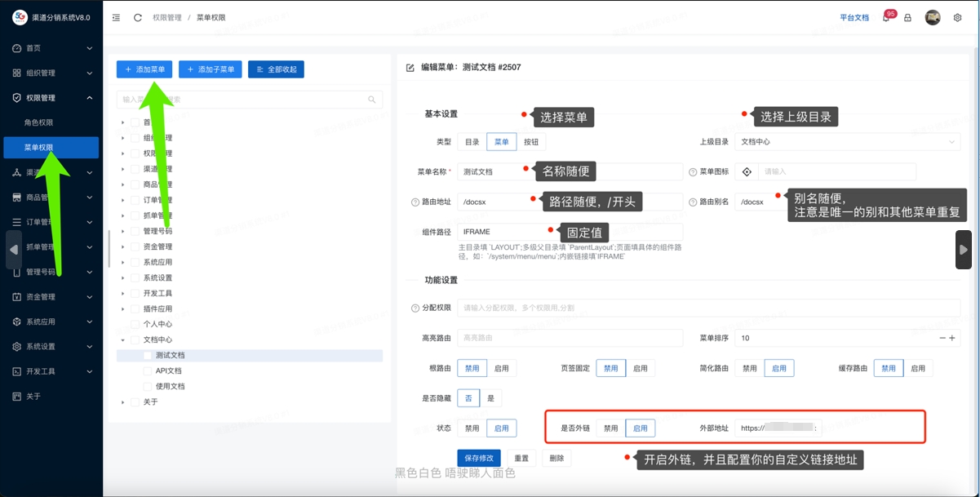Click the user avatar in header
The height and width of the screenshot is (497, 980).
933,17
